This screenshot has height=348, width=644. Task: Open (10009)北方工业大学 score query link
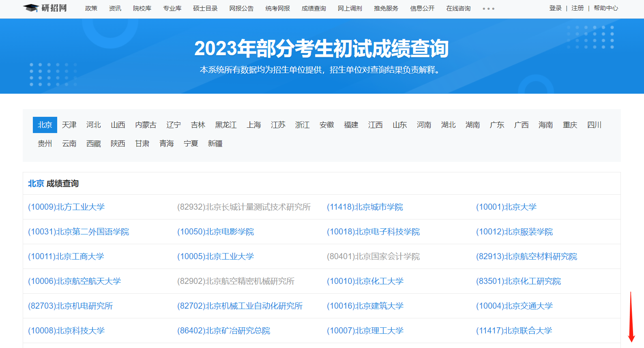coord(67,207)
